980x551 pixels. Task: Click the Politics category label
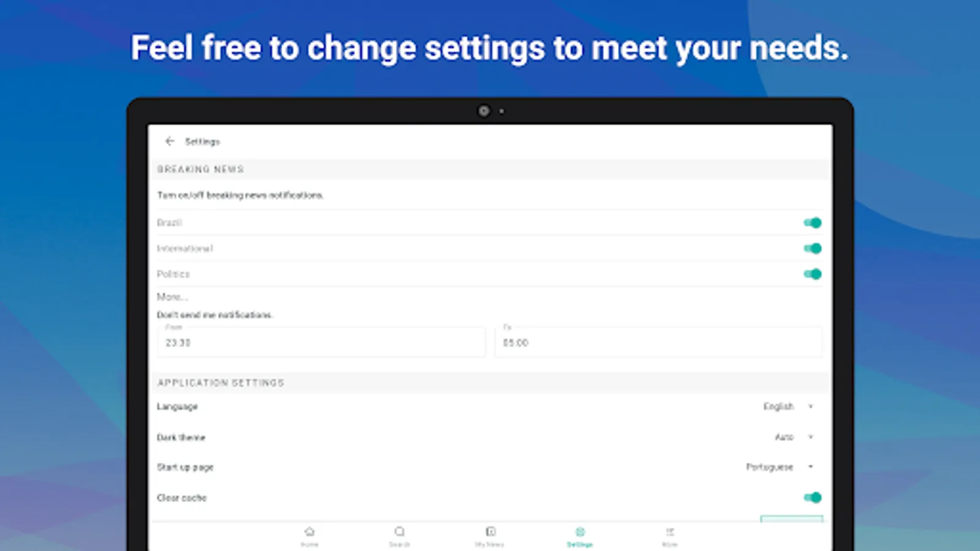(173, 274)
